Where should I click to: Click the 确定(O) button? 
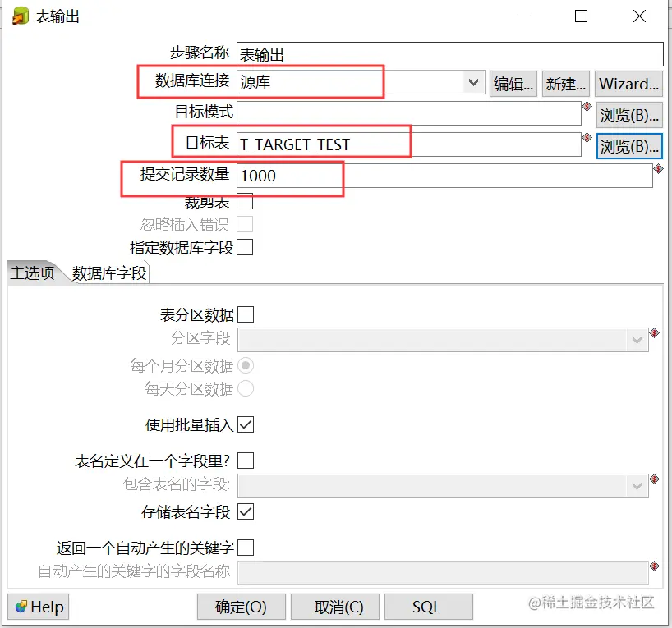[x=242, y=607]
